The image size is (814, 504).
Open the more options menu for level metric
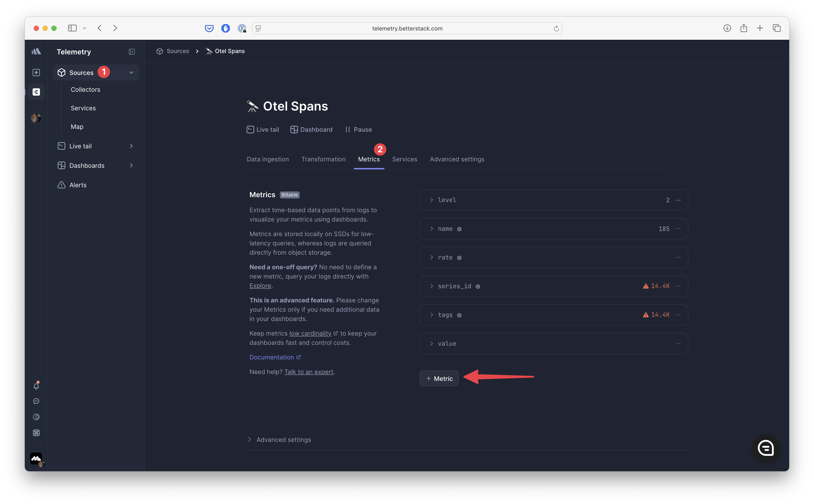678,200
